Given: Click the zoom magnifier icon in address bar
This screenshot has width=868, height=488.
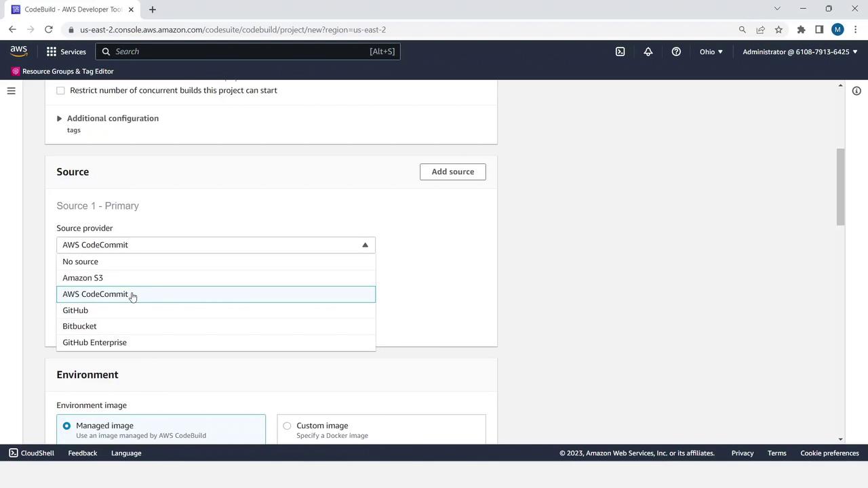Looking at the screenshot, I should click(x=742, y=30).
